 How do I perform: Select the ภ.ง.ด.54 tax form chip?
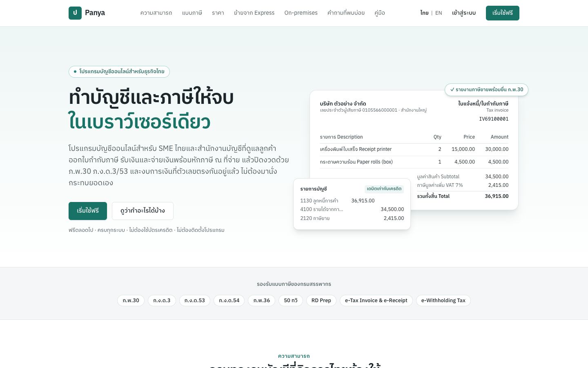tap(229, 301)
